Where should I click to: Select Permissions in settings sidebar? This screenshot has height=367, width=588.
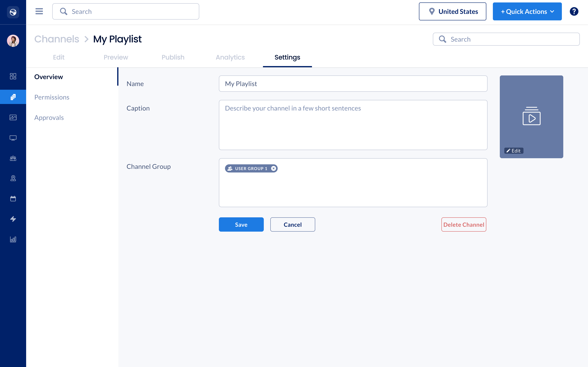tap(52, 97)
